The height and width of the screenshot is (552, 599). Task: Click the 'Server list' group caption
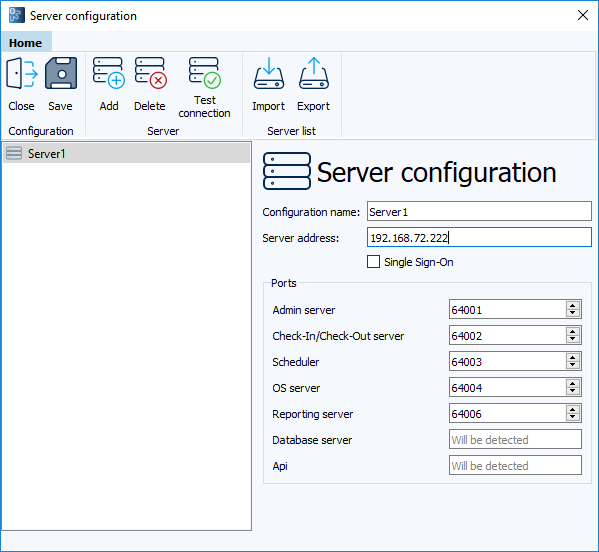291,131
